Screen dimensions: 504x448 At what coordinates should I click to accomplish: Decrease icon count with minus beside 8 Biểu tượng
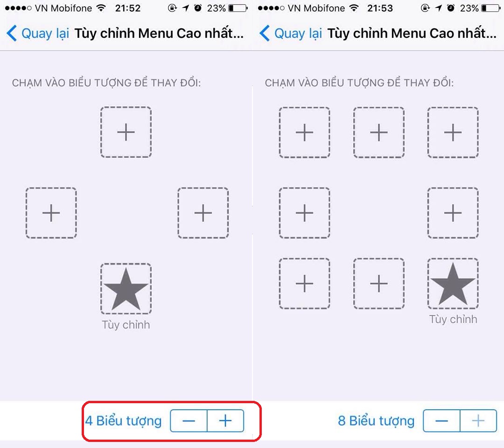(x=441, y=420)
